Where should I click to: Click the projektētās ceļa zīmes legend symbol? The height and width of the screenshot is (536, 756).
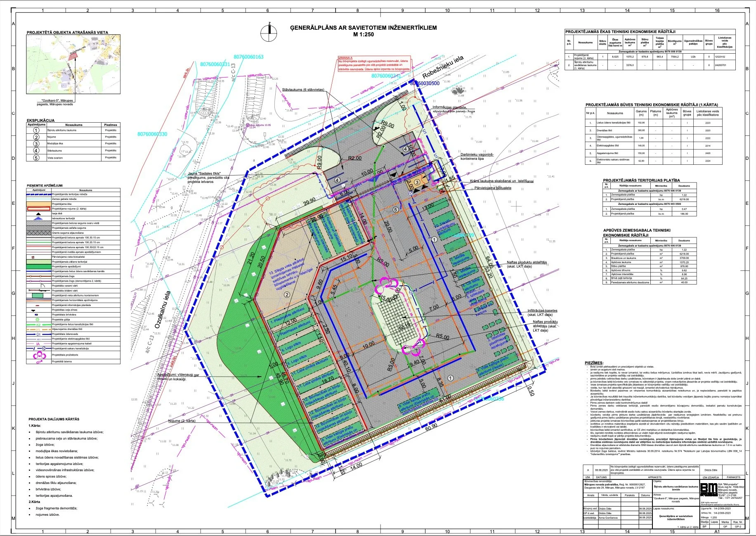click(33, 311)
